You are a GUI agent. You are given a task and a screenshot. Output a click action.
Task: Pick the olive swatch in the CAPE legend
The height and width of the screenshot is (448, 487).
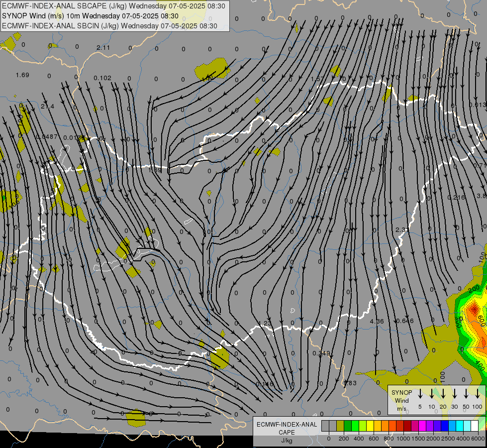pyautogui.click(x=340, y=426)
